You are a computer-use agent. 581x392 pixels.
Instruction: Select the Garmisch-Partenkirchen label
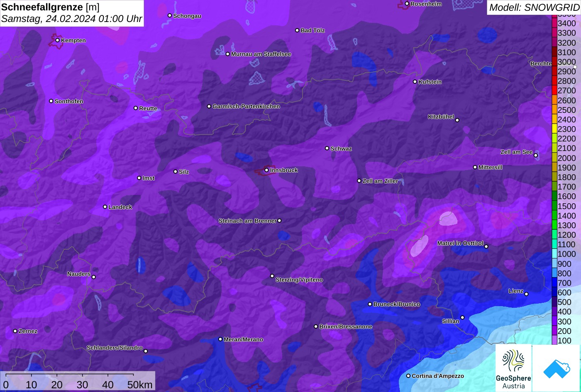pyautogui.click(x=246, y=107)
